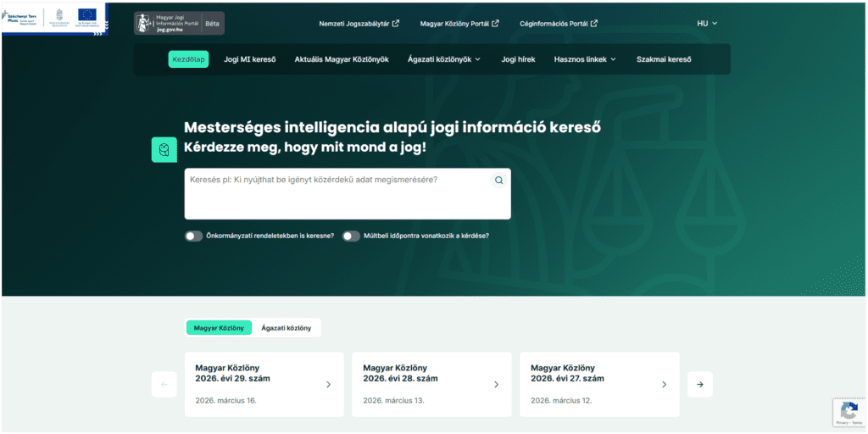Toggle Múltbeli időpontra vonatkozik a kérdése switch
Image resolution: width=868 pixels, height=434 pixels.
[351, 236]
